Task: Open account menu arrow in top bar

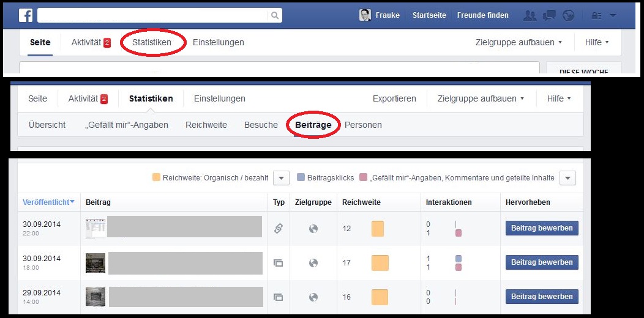Action: click(613, 15)
